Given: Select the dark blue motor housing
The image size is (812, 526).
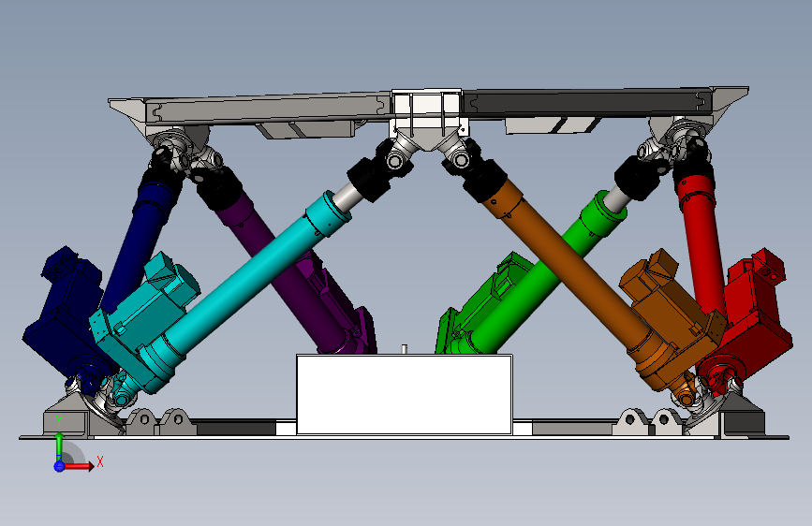Looking at the screenshot, I should [x=65, y=311].
